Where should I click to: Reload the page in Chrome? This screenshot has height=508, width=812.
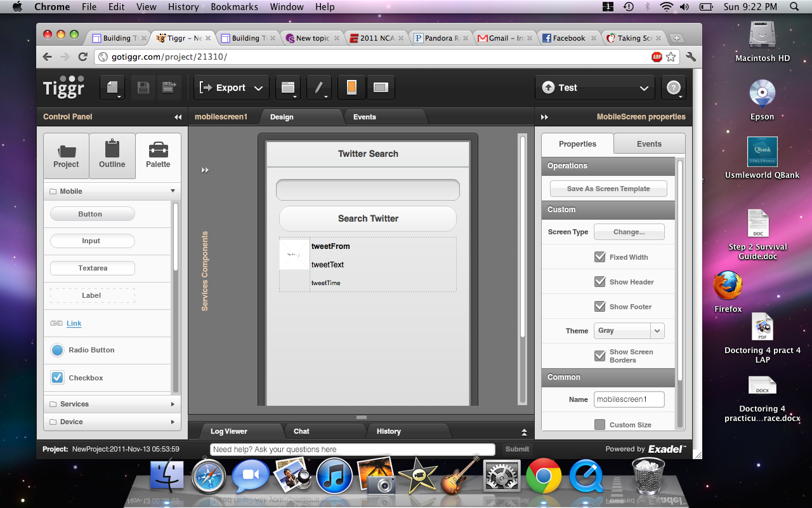(82, 57)
